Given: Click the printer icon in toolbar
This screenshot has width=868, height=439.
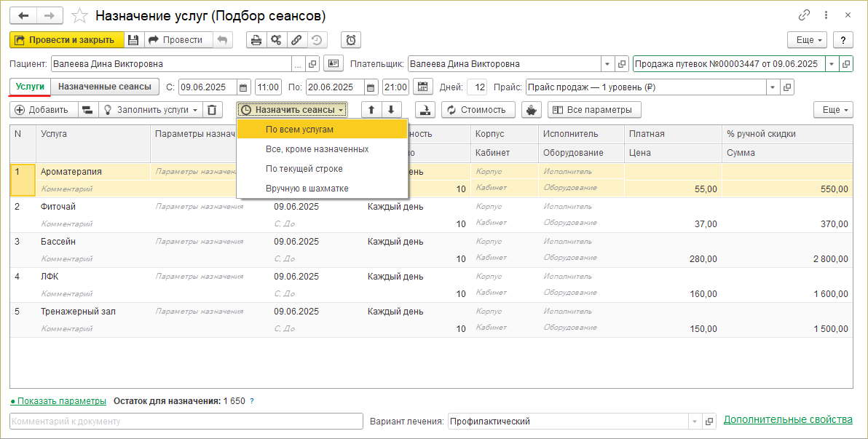Looking at the screenshot, I should [x=256, y=40].
